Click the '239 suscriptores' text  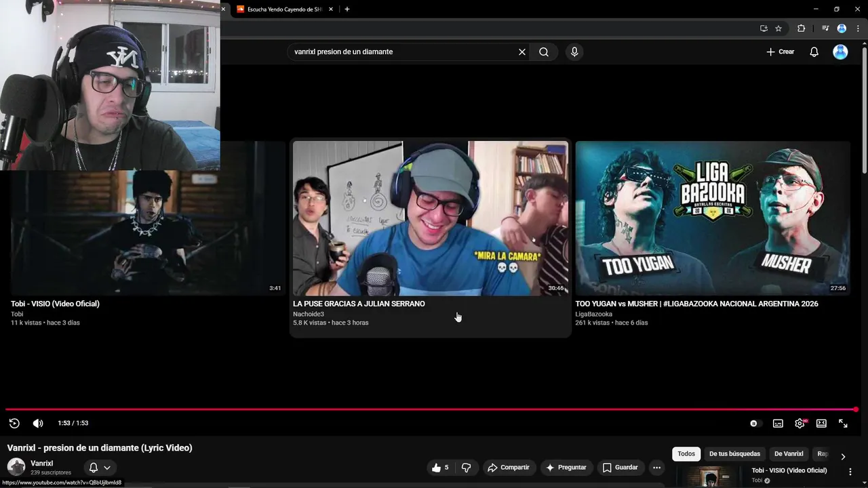51,472
